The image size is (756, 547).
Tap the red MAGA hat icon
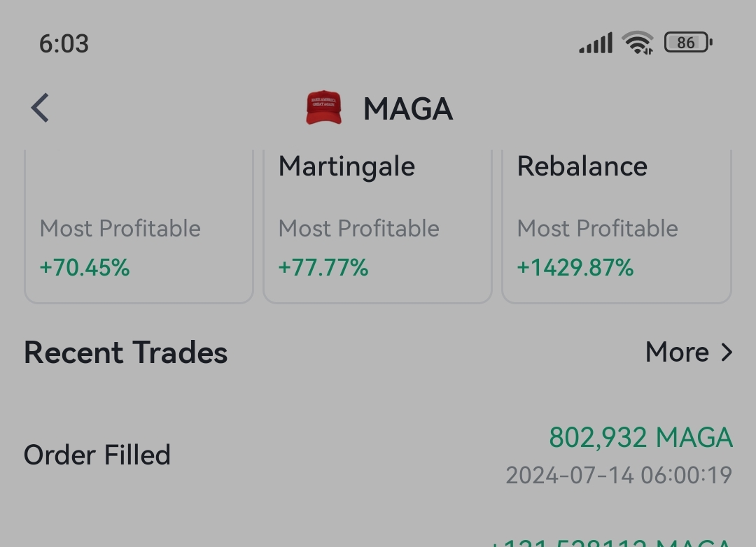click(324, 108)
